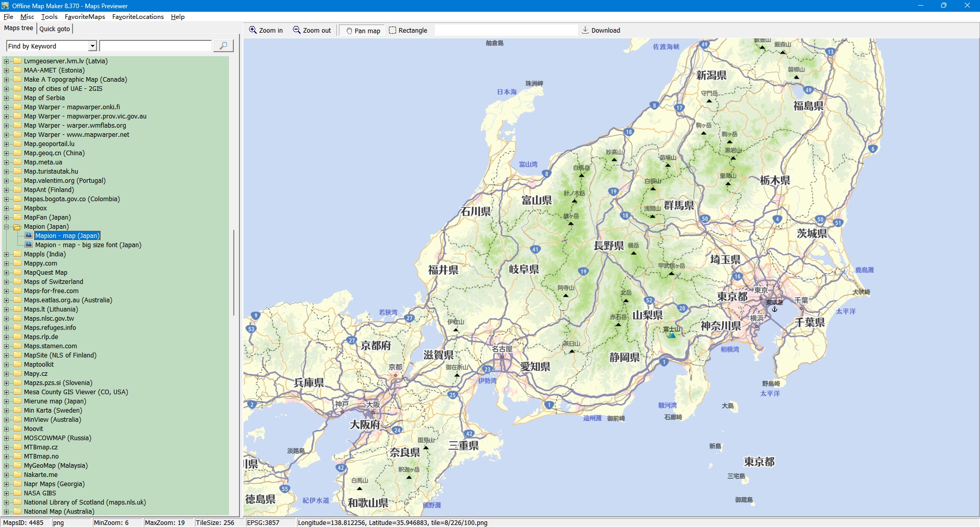The width and height of the screenshot is (980, 527).
Task: Select Mierune map (Japan) in tree
Action: coord(55,401)
